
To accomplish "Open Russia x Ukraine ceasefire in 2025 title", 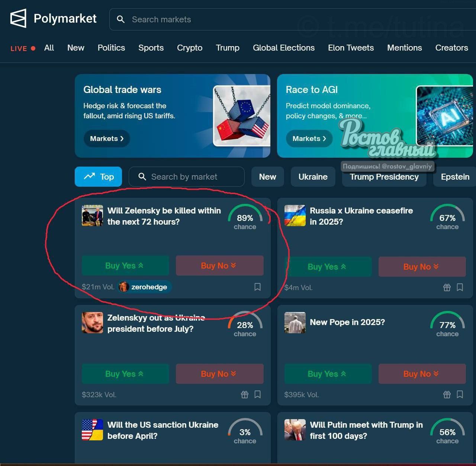I will [x=361, y=216].
